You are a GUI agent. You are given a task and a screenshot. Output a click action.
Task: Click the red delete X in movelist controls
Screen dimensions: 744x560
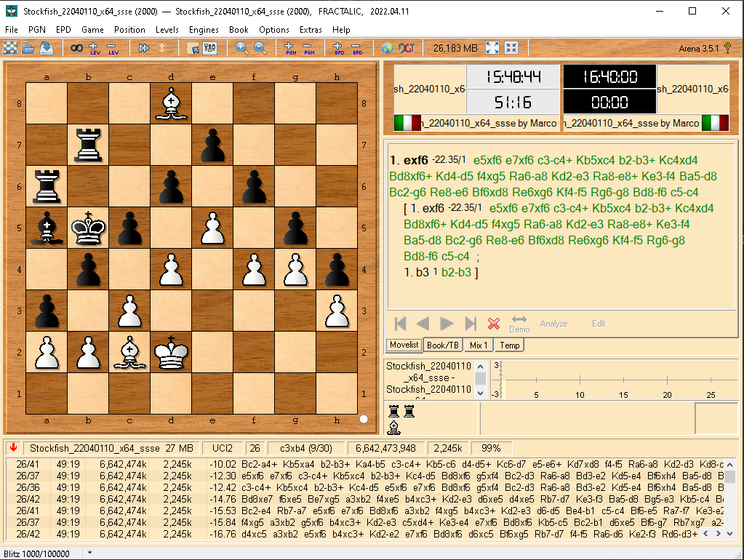coord(494,324)
